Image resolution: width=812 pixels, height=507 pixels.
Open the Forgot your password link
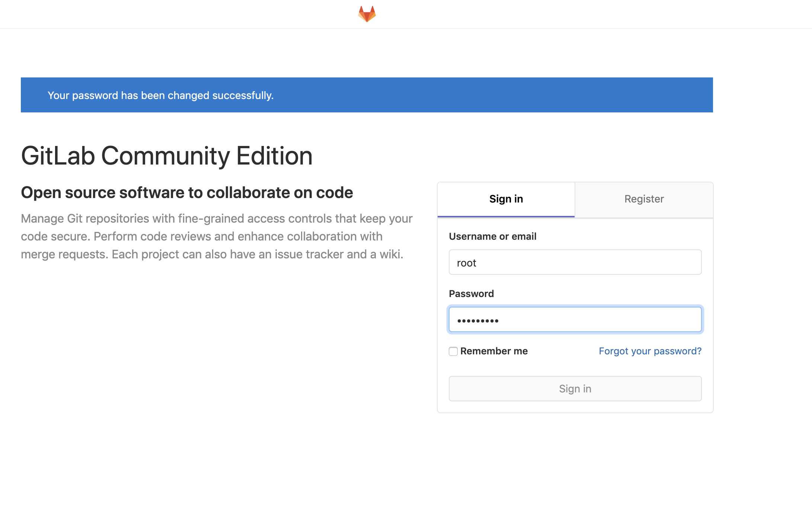pyautogui.click(x=650, y=351)
